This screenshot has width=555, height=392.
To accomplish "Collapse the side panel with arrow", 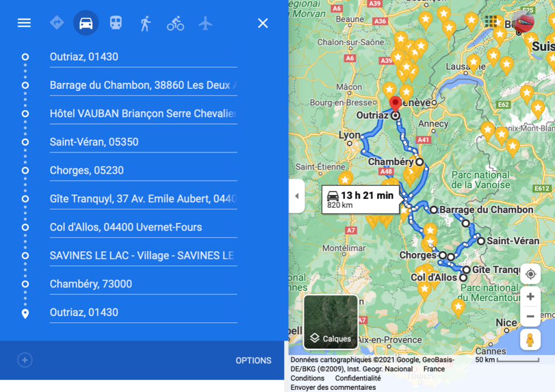I will coord(296,196).
